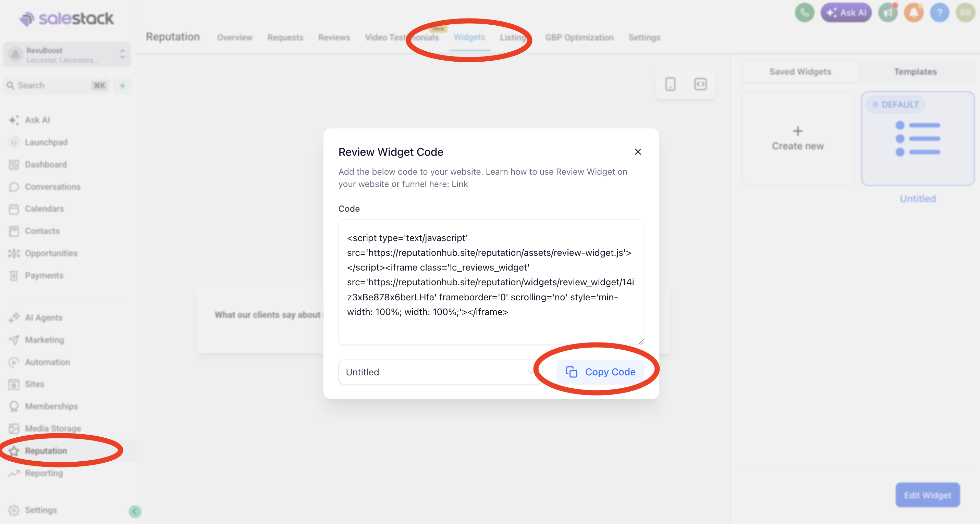The width and height of the screenshot is (980, 524).
Task: Click the Edit Widget button
Action: [928, 495]
